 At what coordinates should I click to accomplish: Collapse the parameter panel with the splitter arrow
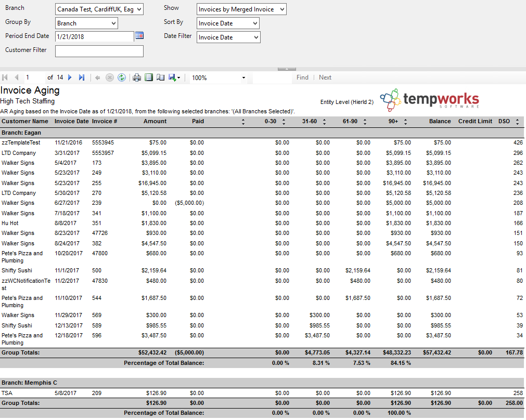tap(287, 69)
